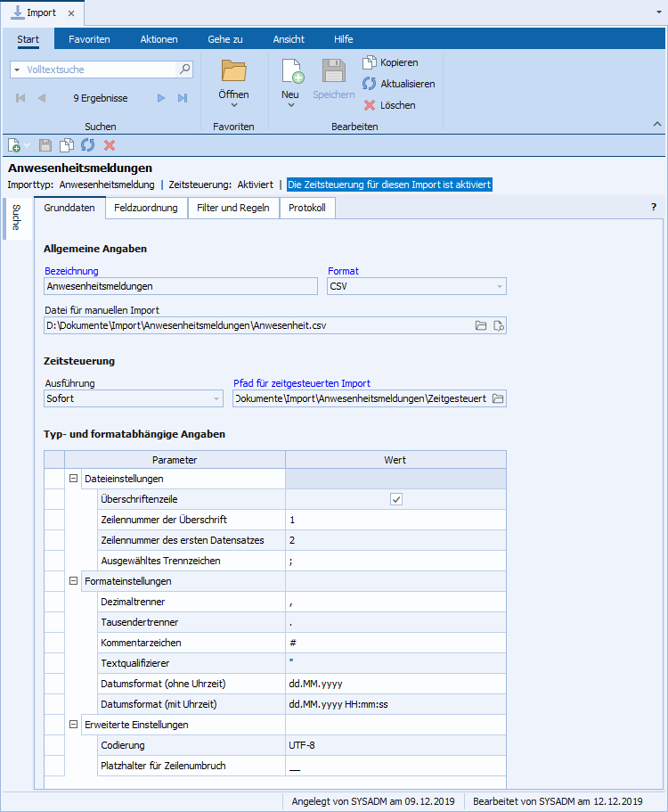Image resolution: width=668 pixels, height=812 pixels.
Task: Open the Aktionen ribbon tab
Action: point(159,39)
